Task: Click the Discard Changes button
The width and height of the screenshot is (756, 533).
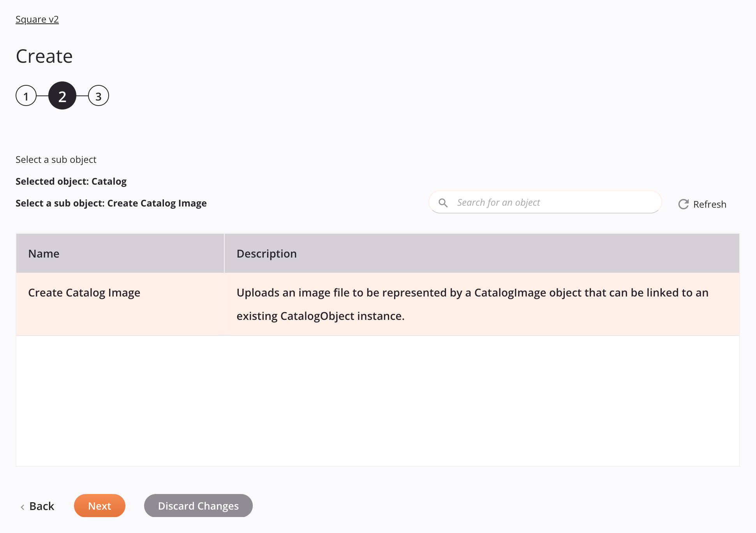Action: (198, 505)
